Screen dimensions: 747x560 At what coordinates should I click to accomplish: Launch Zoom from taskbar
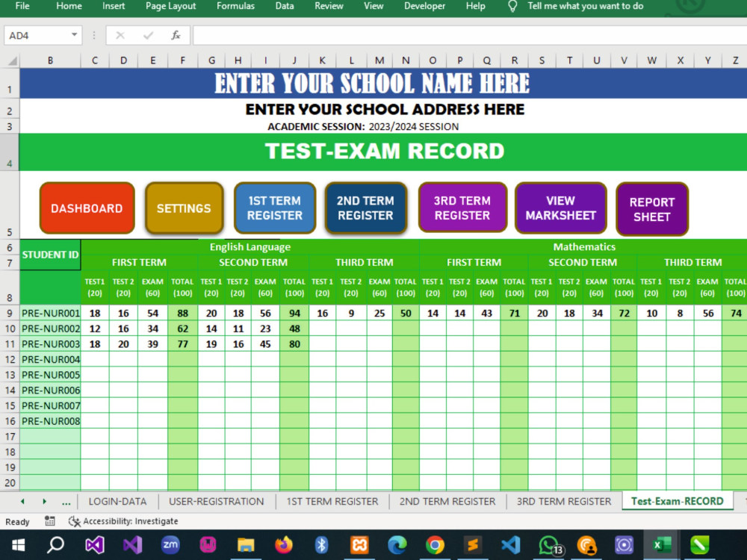[x=170, y=545]
